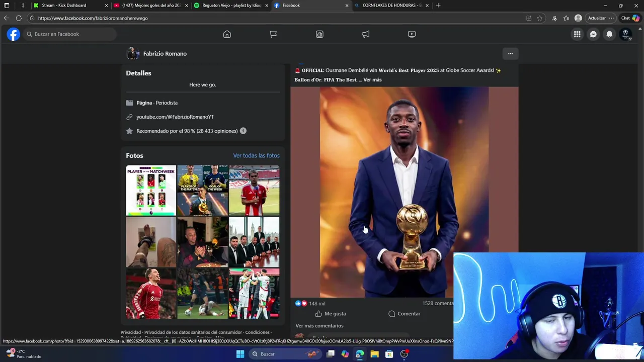Close the Stream - Kick Dashboard tab
Image resolution: width=644 pixels, height=362 pixels.
(x=106, y=6)
